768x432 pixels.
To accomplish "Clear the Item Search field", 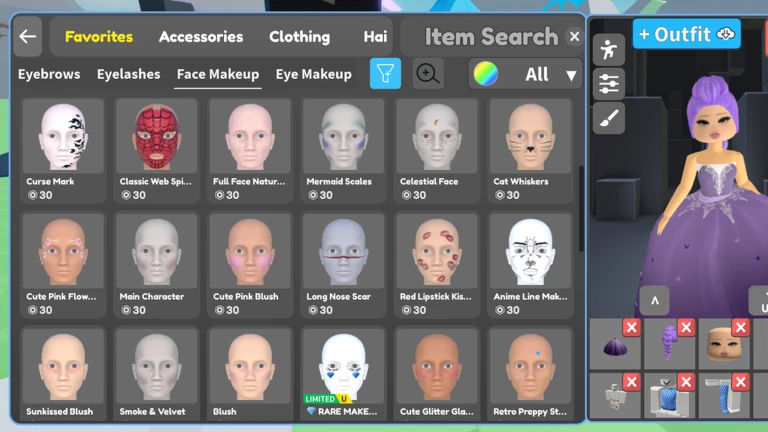I will (574, 37).
